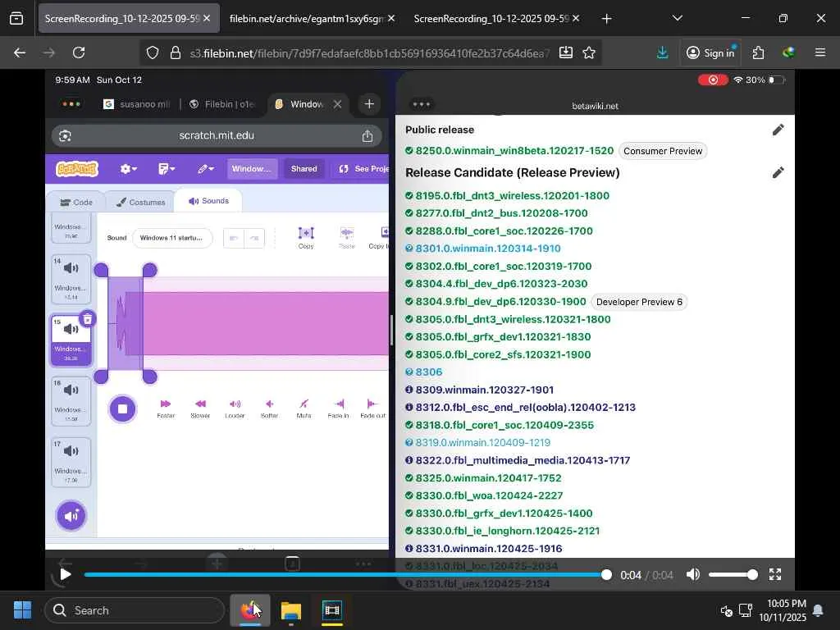
Task: Apply the Louder sound effect
Action: [x=235, y=409]
